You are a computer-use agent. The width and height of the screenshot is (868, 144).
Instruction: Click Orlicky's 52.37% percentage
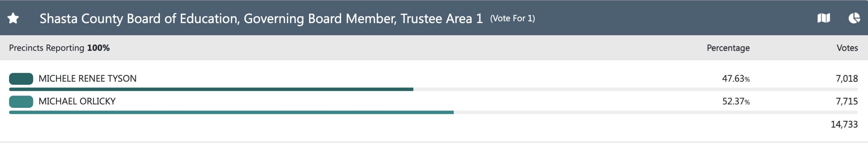click(735, 101)
